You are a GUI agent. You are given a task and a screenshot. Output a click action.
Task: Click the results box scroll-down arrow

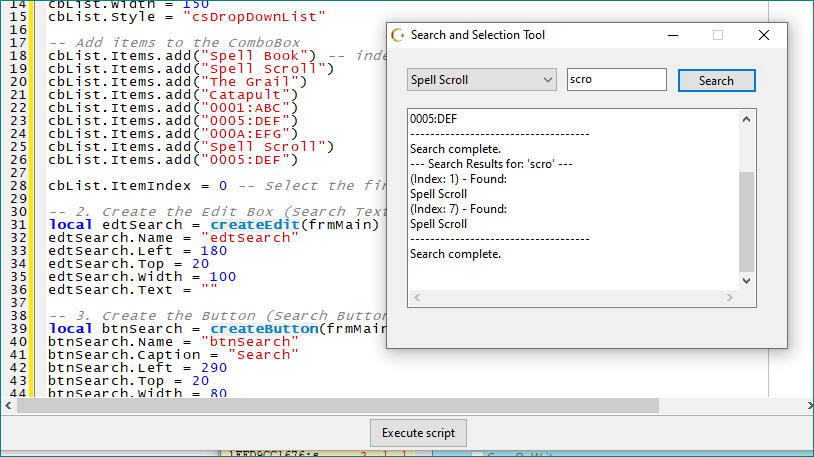pyautogui.click(x=746, y=281)
